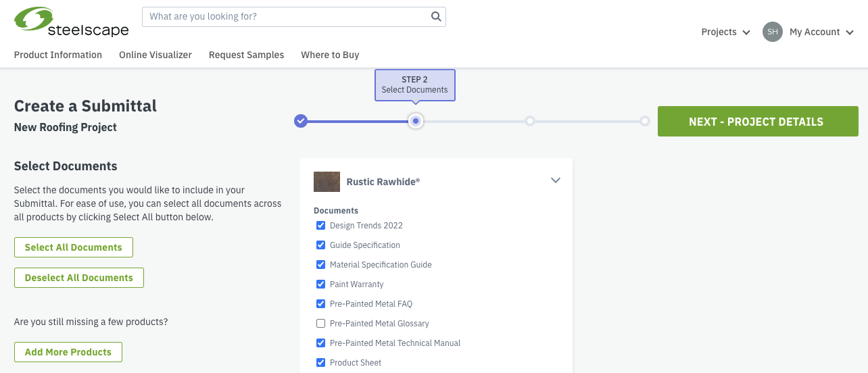This screenshot has width=868, height=373.
Task: Open Product Information menu
Action: [58, 55]
